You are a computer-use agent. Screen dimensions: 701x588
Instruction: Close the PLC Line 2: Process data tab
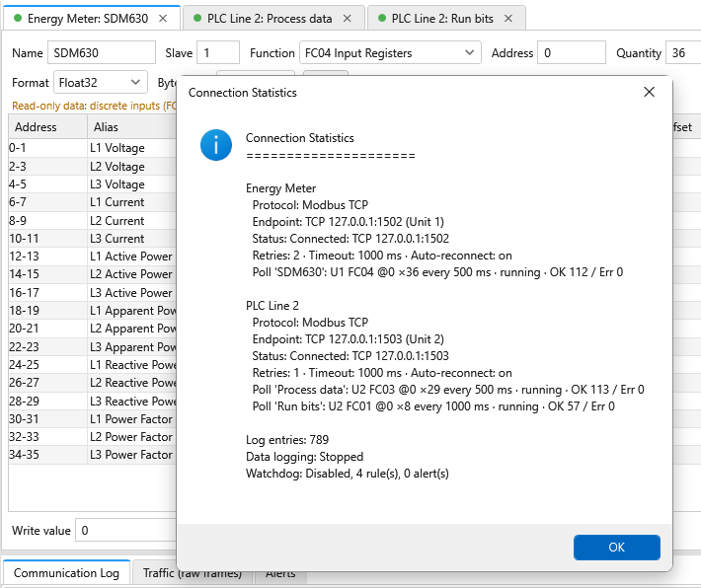[x=347, y=19]
